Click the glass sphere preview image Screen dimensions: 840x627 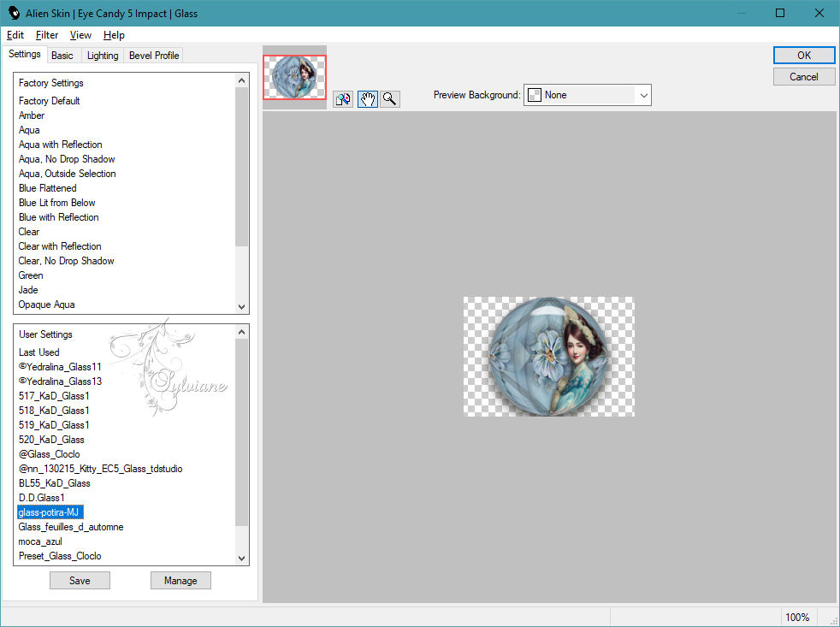548,357
